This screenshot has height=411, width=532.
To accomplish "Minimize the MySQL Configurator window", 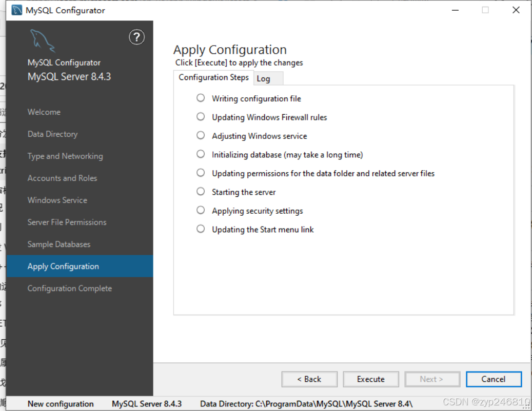I will [x=456, y=10].
